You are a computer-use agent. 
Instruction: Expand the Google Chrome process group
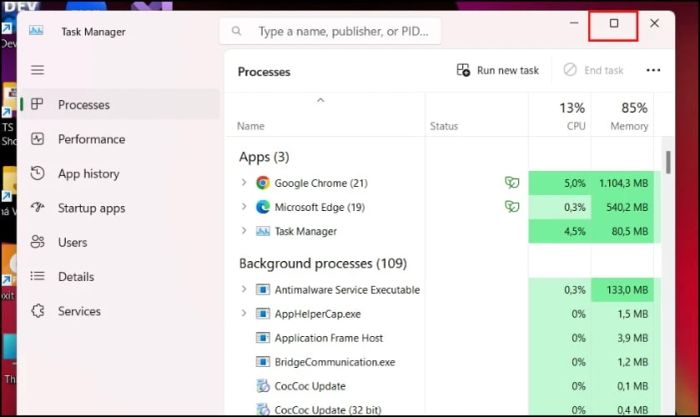coord(244,183)
